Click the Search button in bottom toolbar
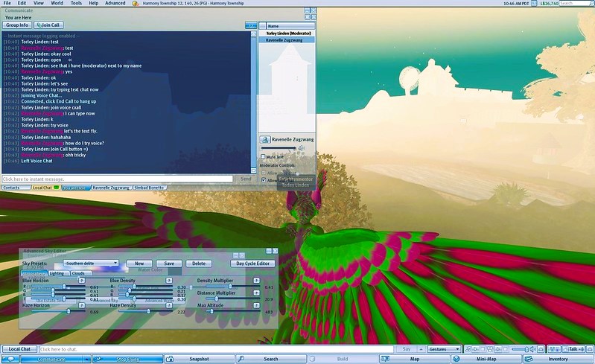This screenshot has height=364, width=595. [x=271, y=359]
